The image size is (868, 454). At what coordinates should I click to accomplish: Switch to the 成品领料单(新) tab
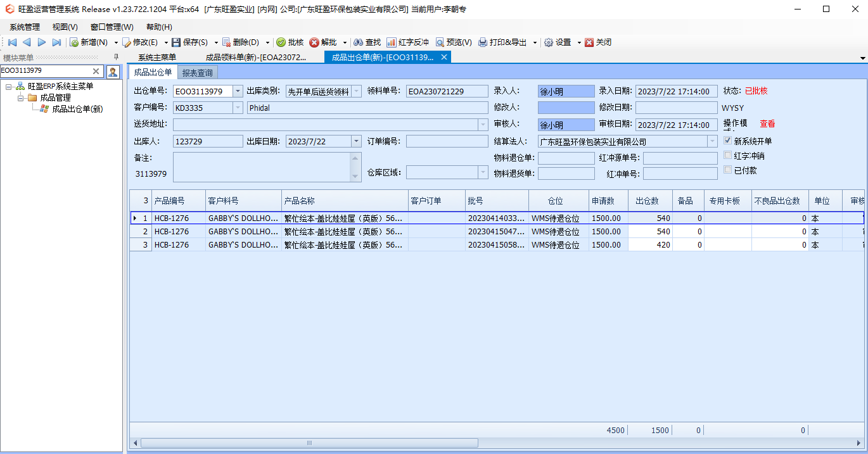coord(256,58)
